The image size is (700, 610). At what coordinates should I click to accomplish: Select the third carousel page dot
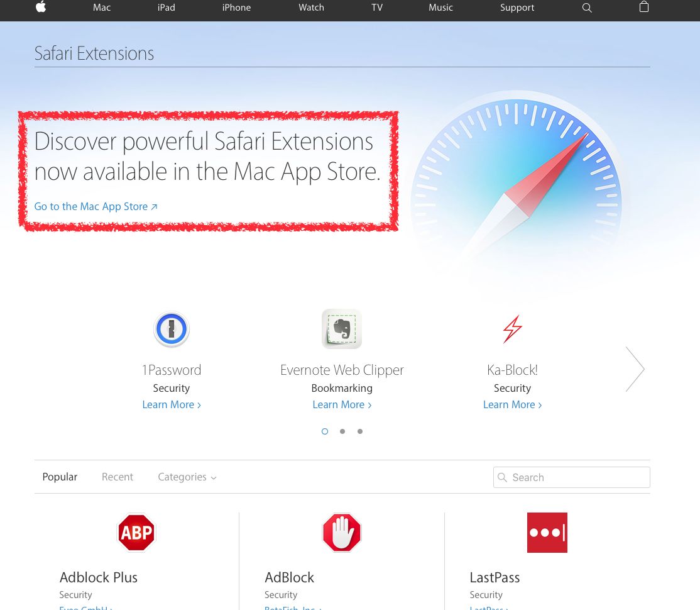tap(360, 431)
